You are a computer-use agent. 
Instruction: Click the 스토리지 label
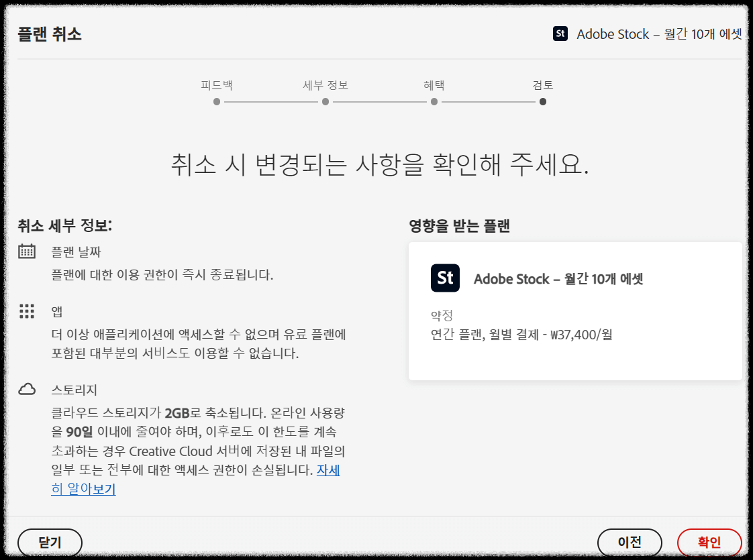(74, 390)
